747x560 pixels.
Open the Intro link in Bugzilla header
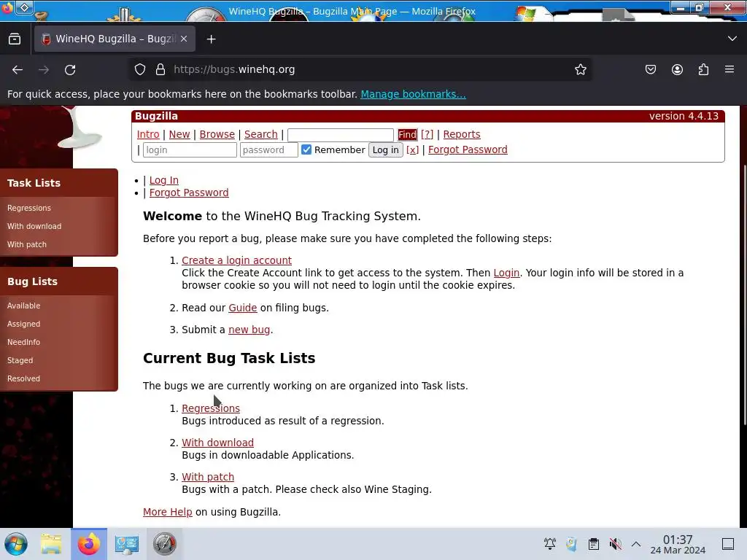(148, 134)
